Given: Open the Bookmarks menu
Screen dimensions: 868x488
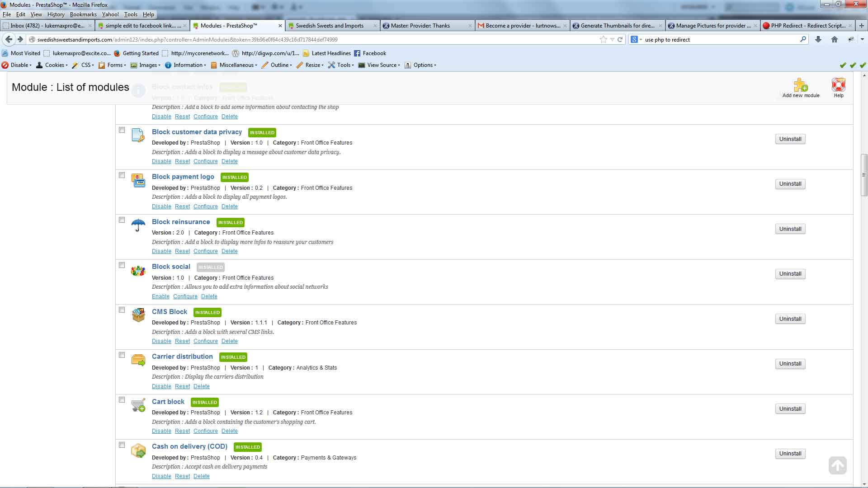Looking at the screenshot, I should pos(83,14).
